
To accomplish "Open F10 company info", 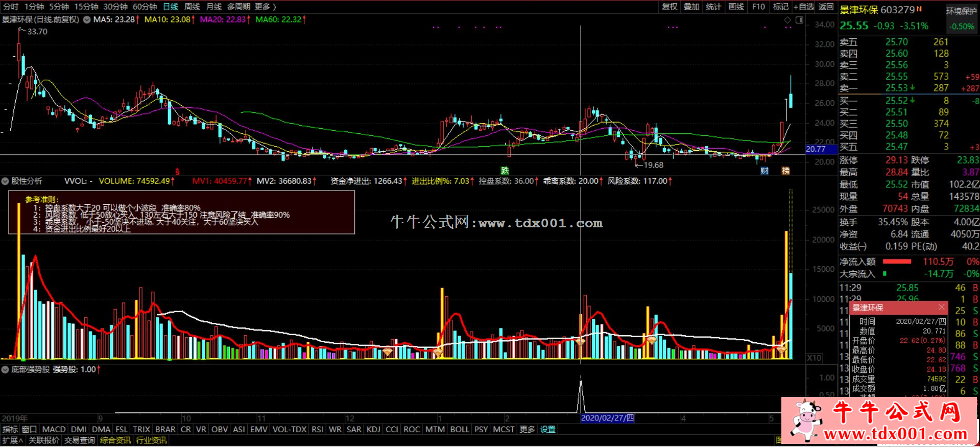I will point(758,7).
